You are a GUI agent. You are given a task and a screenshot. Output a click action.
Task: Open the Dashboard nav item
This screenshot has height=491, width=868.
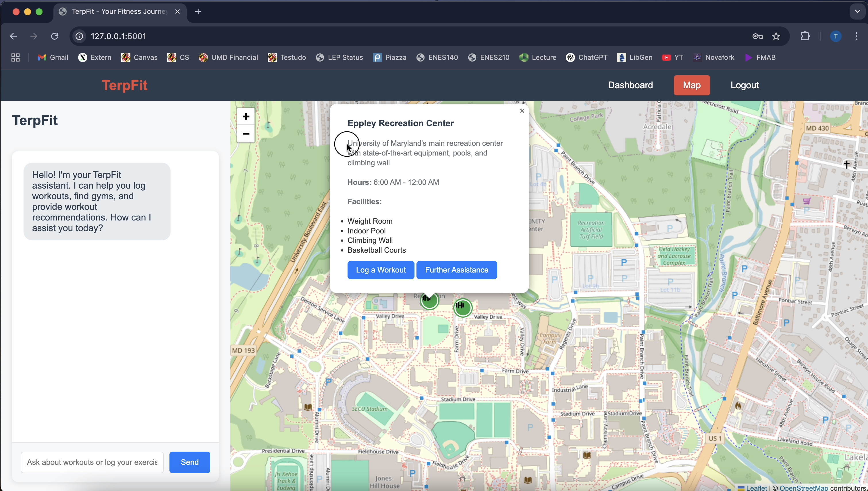pos(630,85)
